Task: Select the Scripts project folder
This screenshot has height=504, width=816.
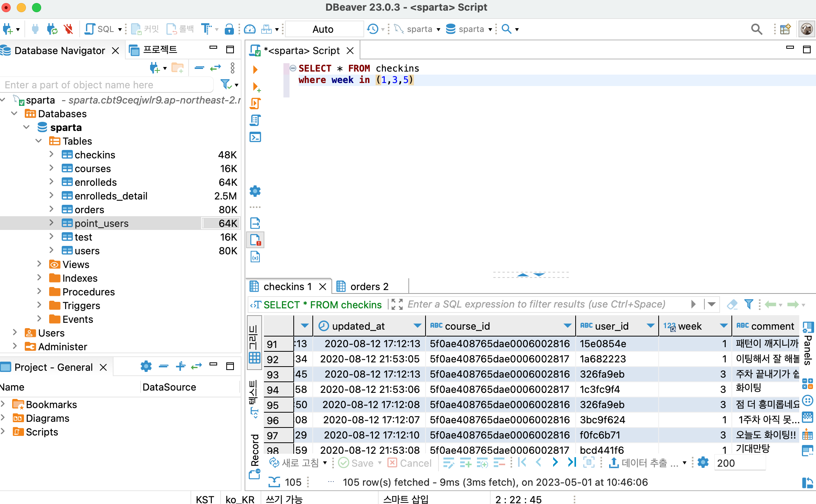Action: (42, 432)
